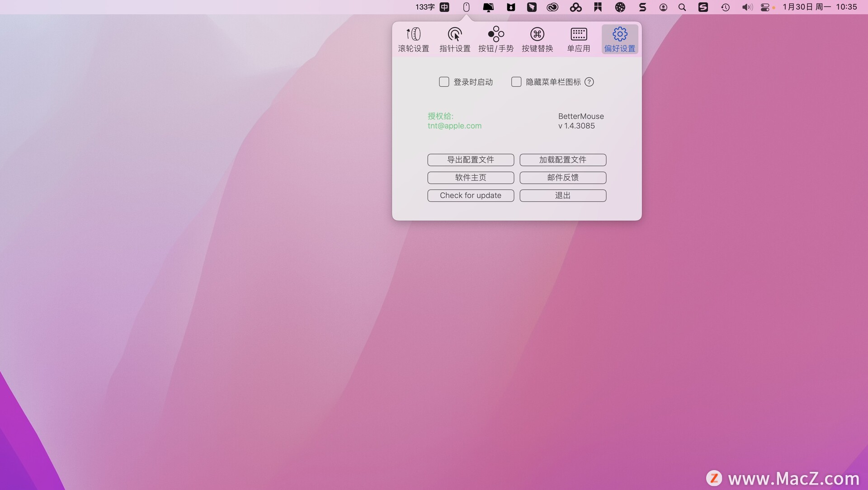
Task: Click the Spotlight search icon in menu bar
Action: (x=683, y=7)
